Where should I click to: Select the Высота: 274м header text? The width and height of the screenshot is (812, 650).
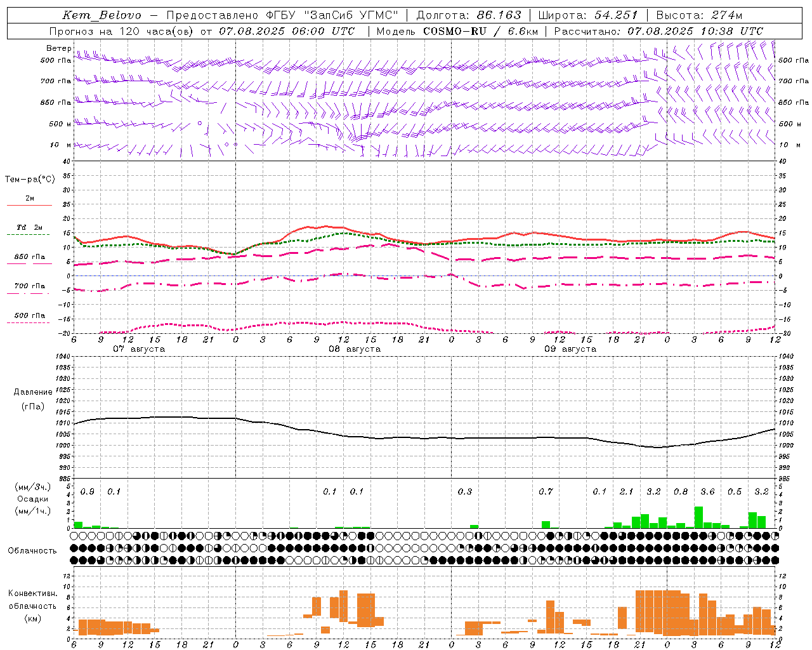698,15
